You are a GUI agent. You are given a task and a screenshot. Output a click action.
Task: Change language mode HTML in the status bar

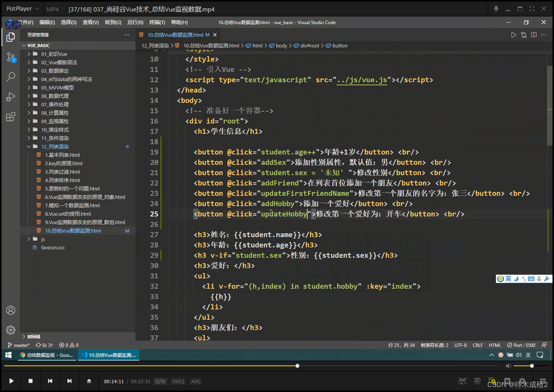click(x=495, y=345)
